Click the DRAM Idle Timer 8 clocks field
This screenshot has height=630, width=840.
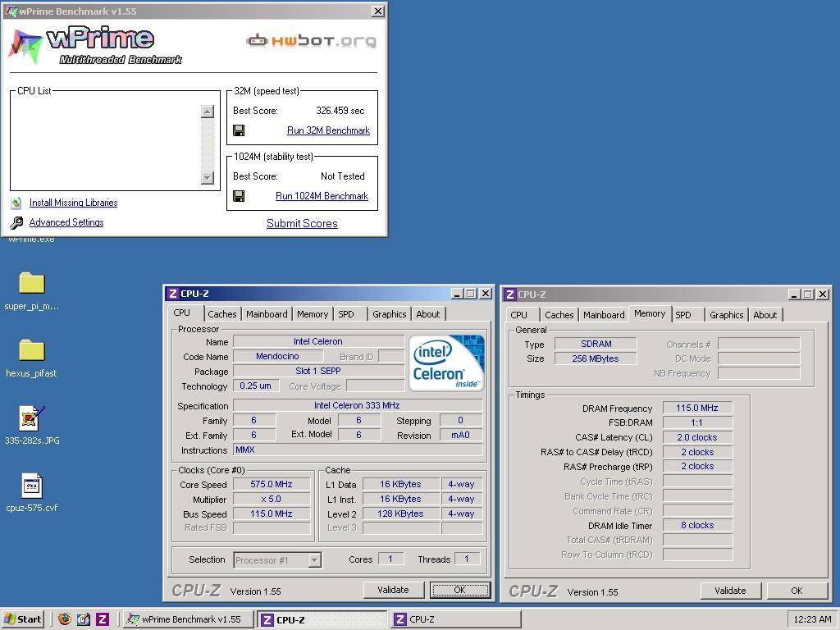(697, 525)
